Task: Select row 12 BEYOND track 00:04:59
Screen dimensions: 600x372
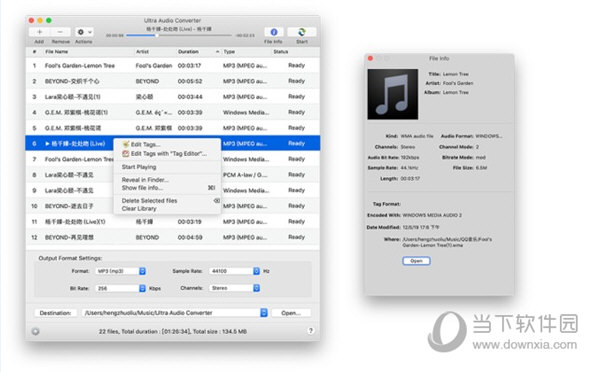Action: (173, 238)
